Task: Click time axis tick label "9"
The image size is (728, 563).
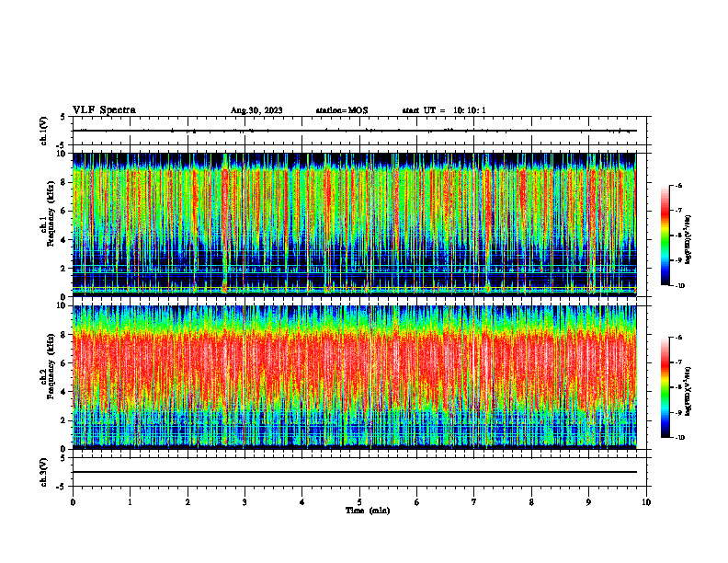Action: click(588, 502)
